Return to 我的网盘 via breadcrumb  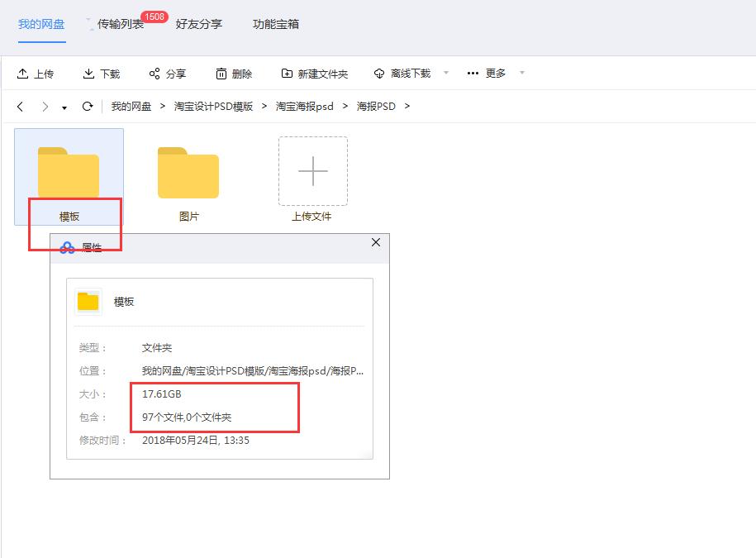pos(129,107)
